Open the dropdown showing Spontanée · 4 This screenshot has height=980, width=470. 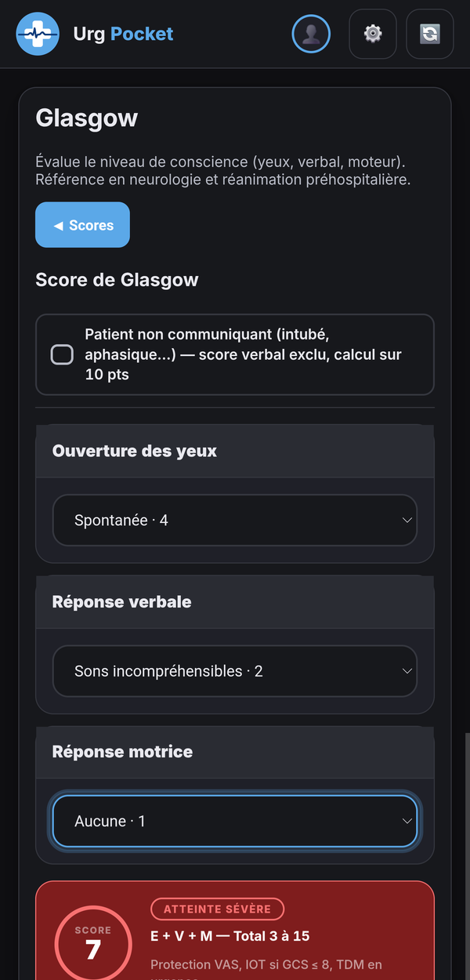pyautogui.click(x=234, y=520)
